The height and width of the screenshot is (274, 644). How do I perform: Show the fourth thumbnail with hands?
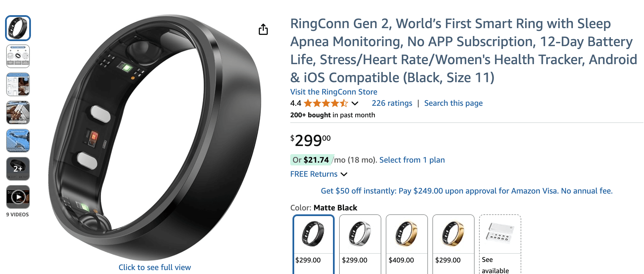[18, 113]
